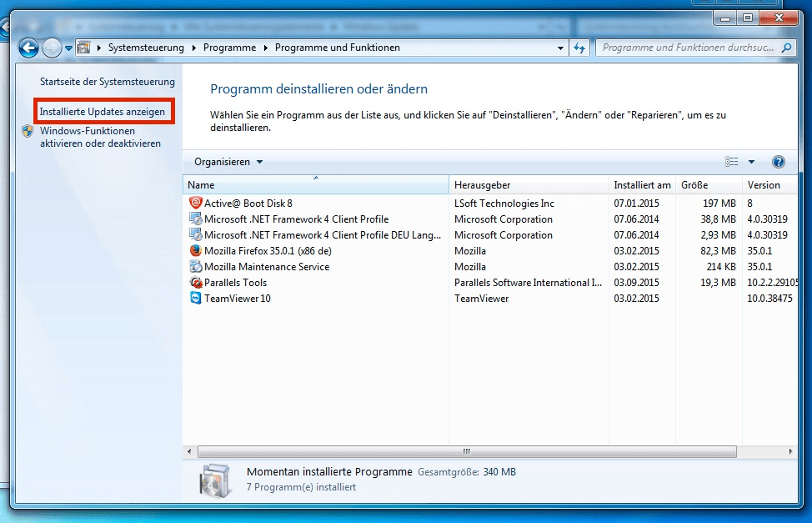Sort by Installiert am column header

642,185
